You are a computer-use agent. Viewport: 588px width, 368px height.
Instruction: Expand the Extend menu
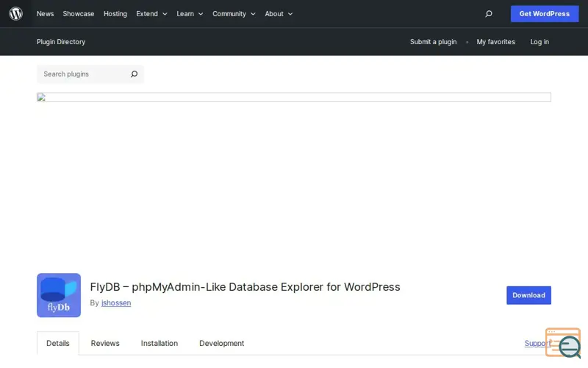(x=151, y=14)
